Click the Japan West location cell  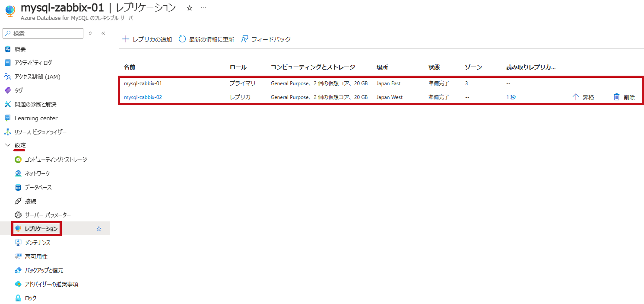coord(390,97)
